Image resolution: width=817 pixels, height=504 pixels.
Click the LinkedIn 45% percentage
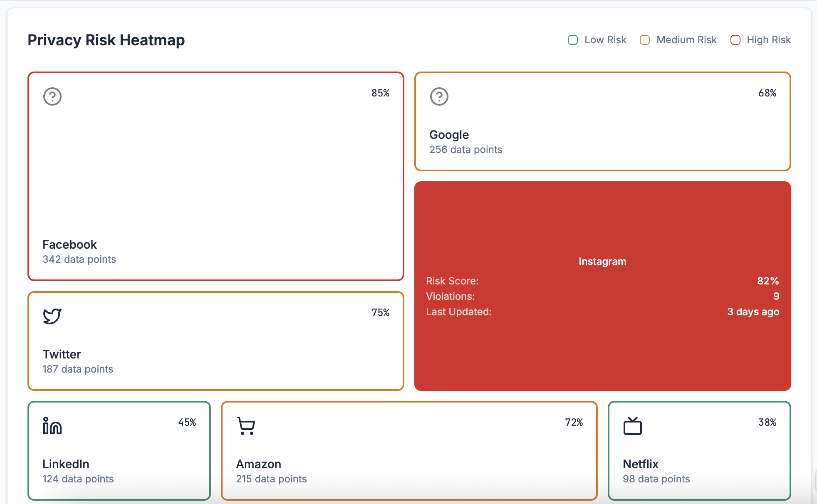point(187,422)
